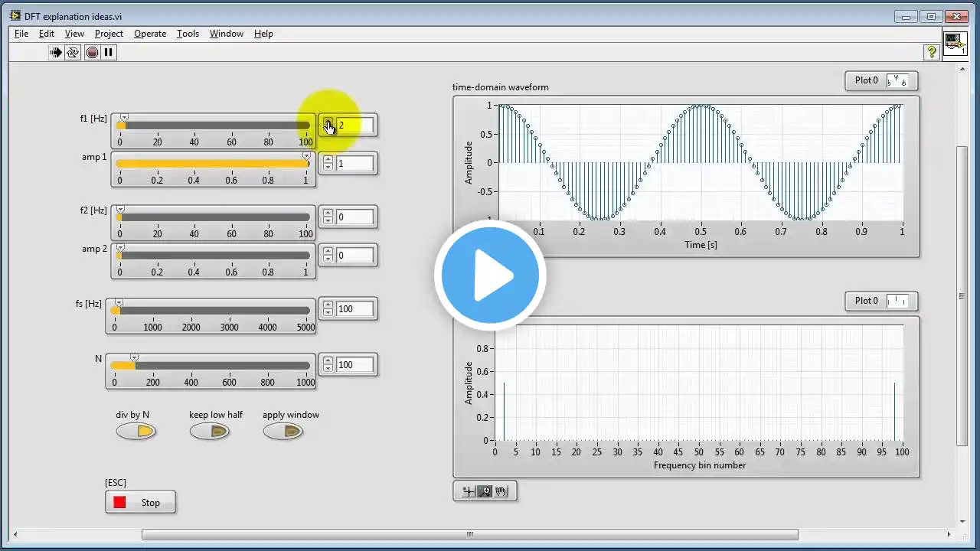Click the fs numeric field showing 100

[x=354, y=308]
